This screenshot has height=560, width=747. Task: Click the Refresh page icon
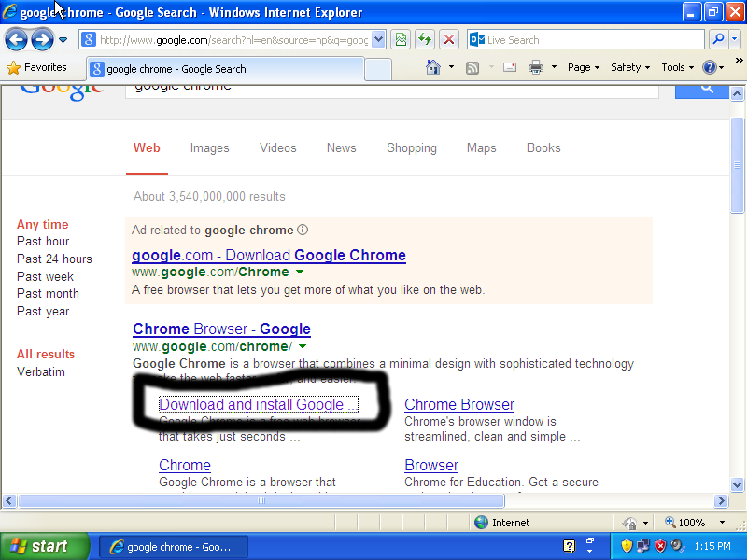point(425,40)
